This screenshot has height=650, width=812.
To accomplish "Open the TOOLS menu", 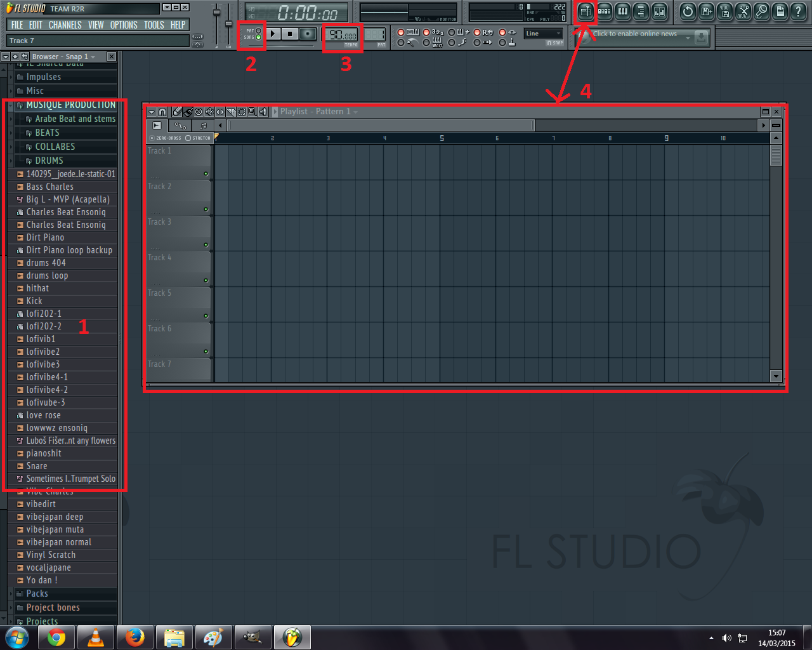I will [x=154, y=25].
